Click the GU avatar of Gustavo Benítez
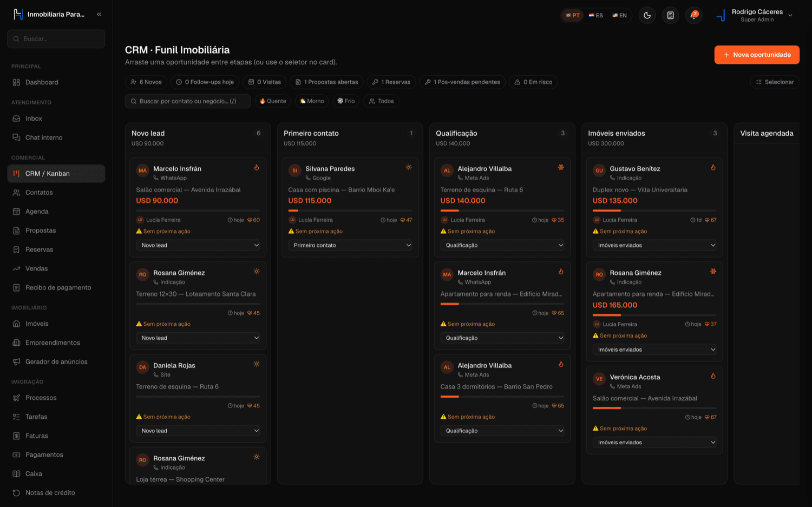Image resolution: width=812 pixels, height=507 pixels. click(x=599, y=170)
